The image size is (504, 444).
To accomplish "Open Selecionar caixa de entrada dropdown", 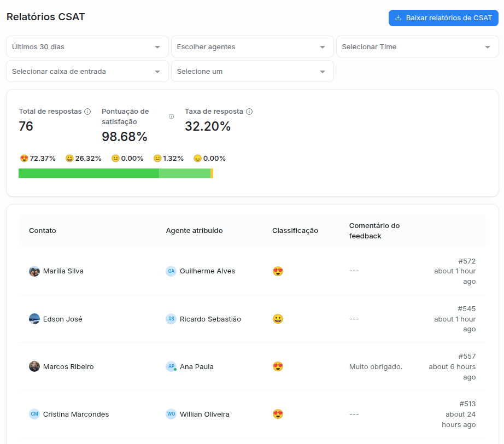I will [87, 72].
